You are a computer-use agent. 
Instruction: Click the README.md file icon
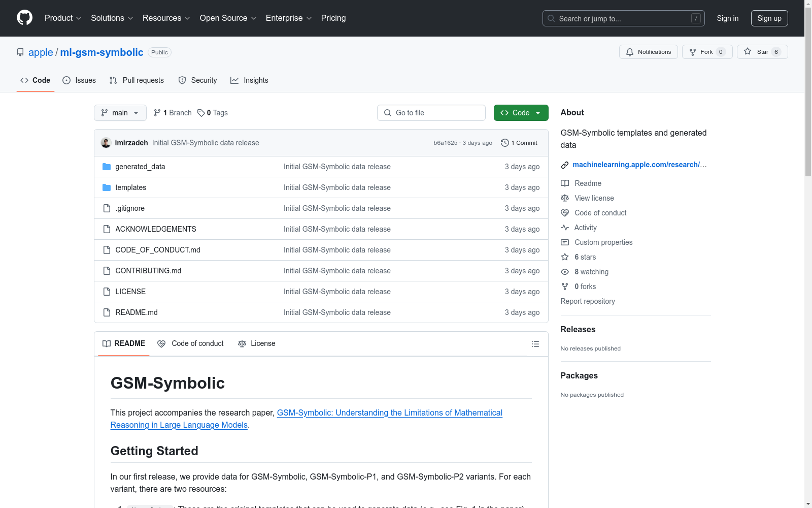tap(107, 312)
